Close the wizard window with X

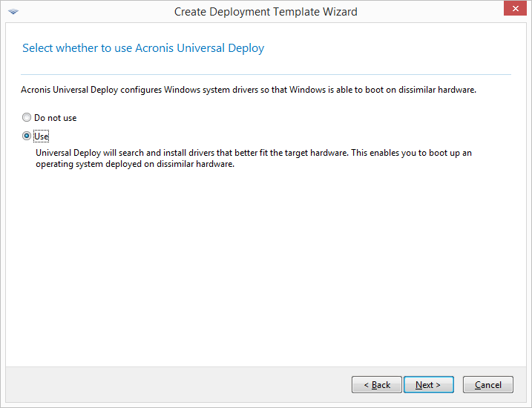515,8
